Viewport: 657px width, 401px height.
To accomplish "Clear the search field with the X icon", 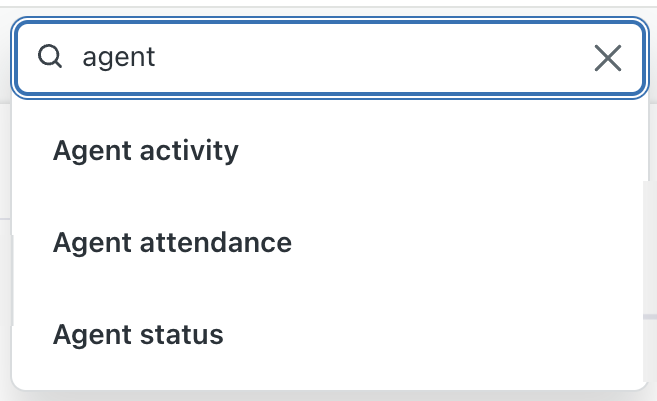I will 607,58.
